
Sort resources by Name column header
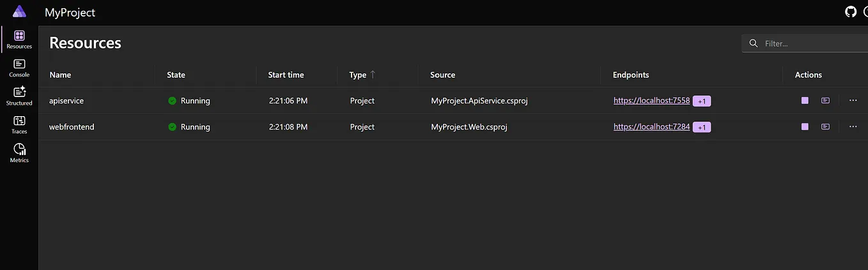(x=60, y=75)
